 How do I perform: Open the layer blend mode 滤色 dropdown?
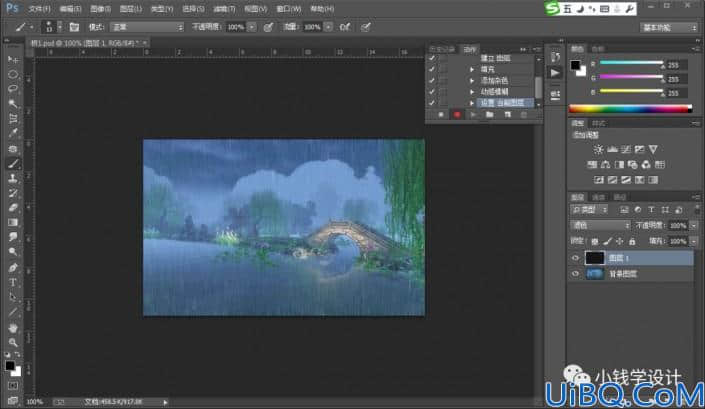601,225
